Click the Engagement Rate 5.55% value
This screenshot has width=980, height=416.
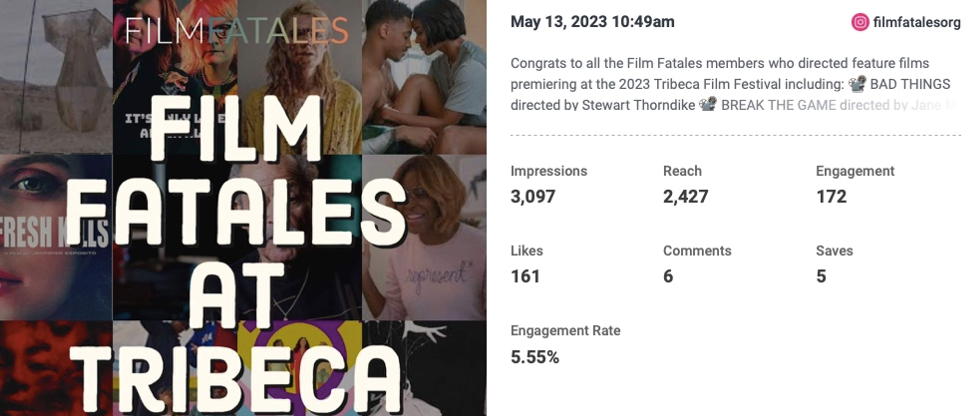(x=535, y=357)
